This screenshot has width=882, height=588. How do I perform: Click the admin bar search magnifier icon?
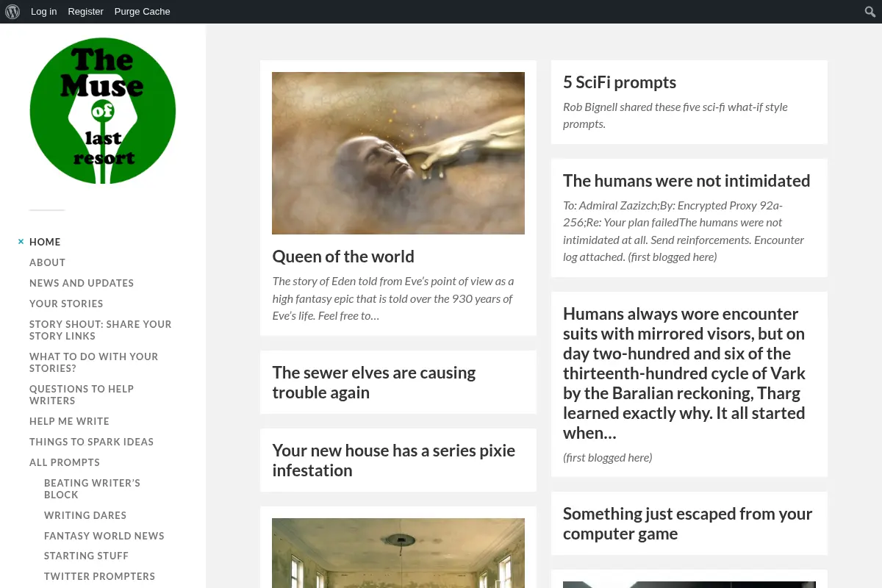coord(870,12)
